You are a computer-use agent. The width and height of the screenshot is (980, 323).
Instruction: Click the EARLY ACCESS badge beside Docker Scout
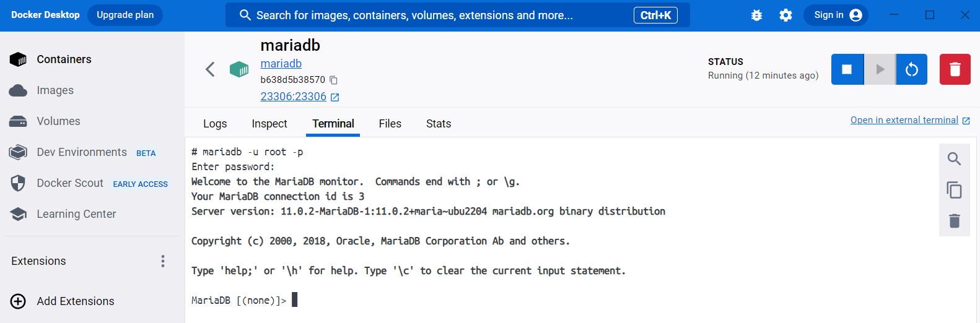(141, 184)
